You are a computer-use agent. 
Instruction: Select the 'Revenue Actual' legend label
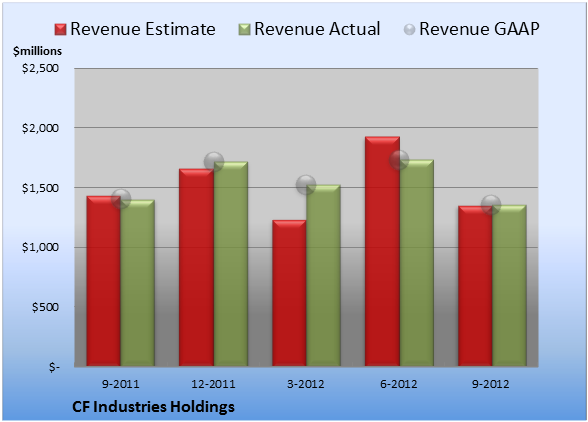pos(317,29)
